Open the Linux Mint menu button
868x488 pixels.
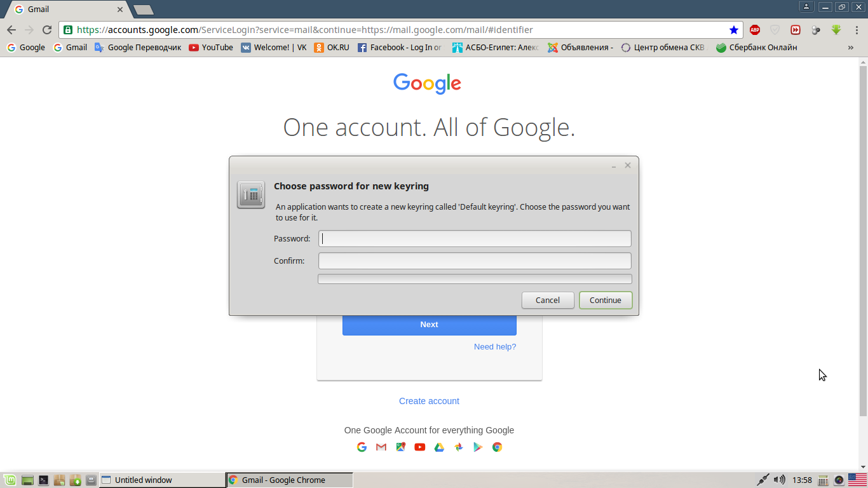point(10,480)
